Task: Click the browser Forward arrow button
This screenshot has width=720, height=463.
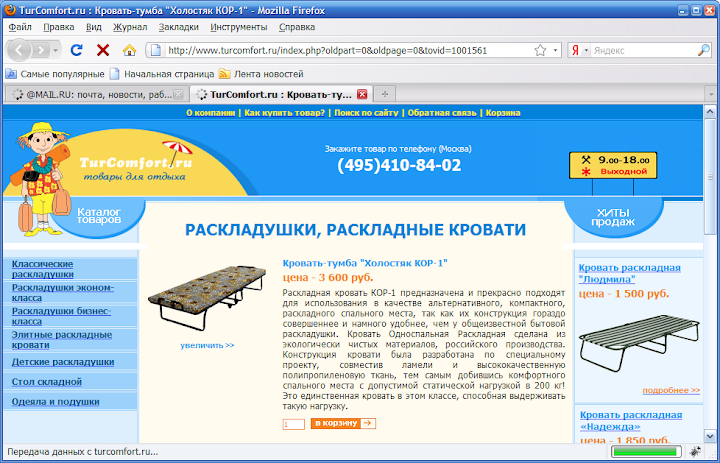Action: pos(40,50)
